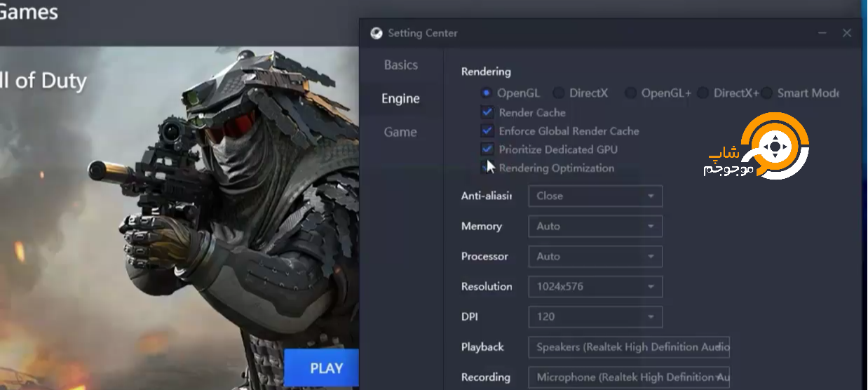Image resolution: width=868 pixels, height=390 pixels.
Task: Toggle Enforce Global Render Cache checkbox
Action: pyautogui.click(x=487, y=130)
